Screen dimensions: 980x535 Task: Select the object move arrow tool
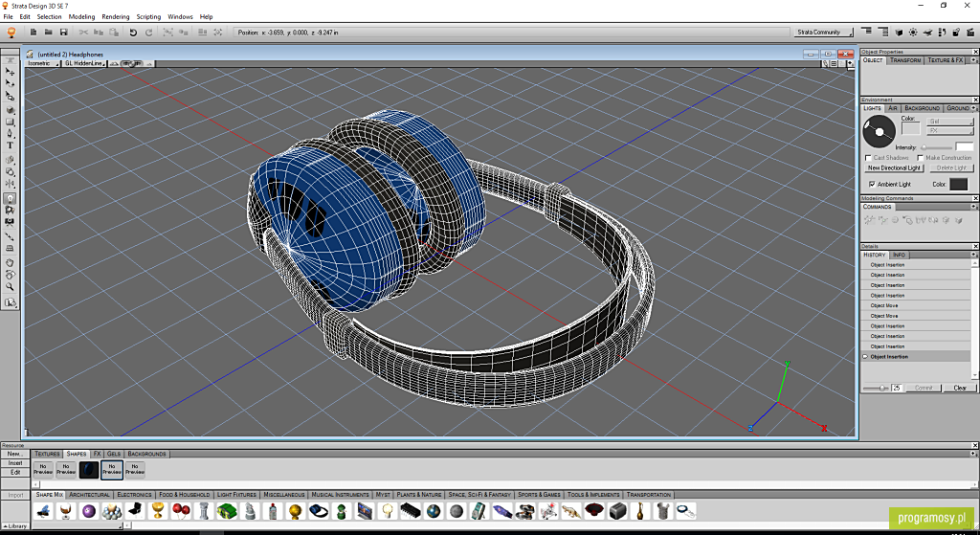10,72
